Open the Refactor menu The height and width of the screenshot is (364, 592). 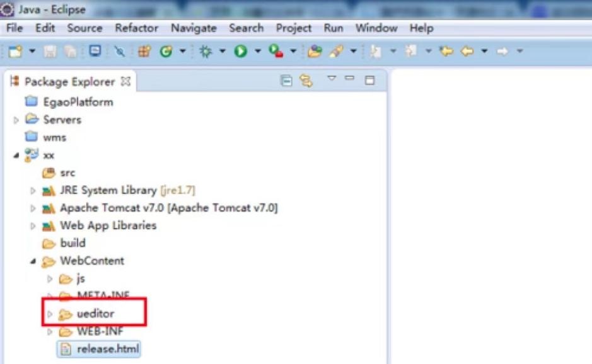pos(136,28)
